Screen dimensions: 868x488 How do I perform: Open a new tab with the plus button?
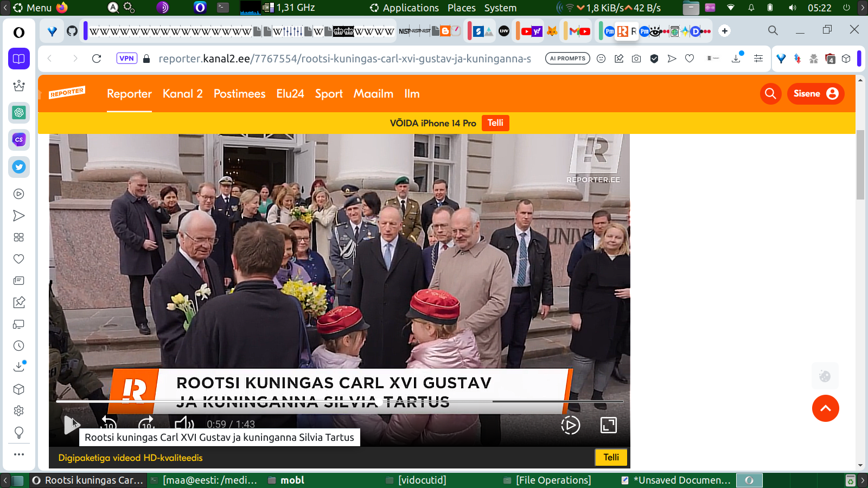point(725,31)
